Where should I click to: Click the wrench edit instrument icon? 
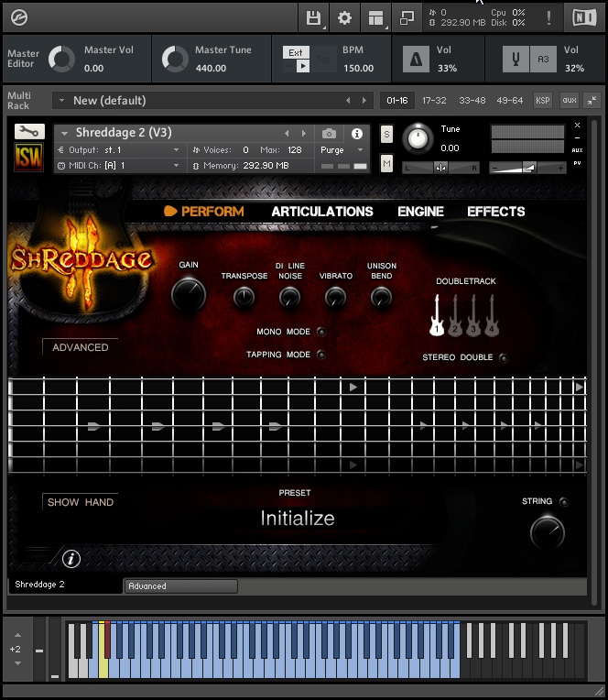pos(29,131)
